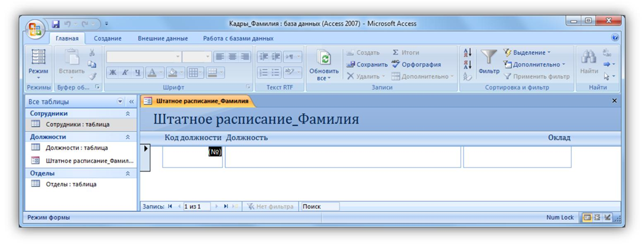Align text right

pos(245,57)
